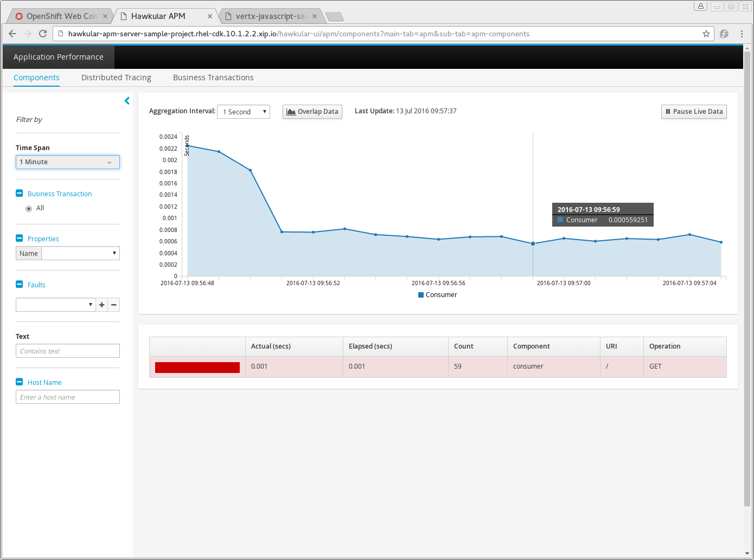The image size is (754, 560).
Task: Click the first chart data point at 09:56:48
Action: 188,145
